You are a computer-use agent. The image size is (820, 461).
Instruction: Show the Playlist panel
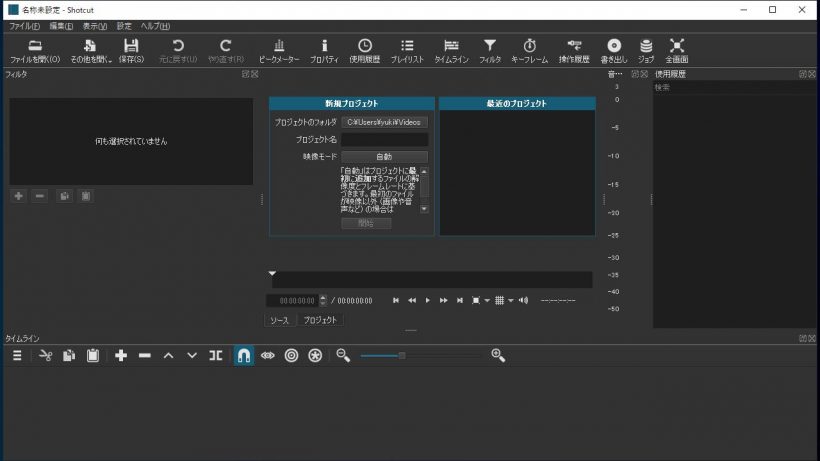pos(407,51)
